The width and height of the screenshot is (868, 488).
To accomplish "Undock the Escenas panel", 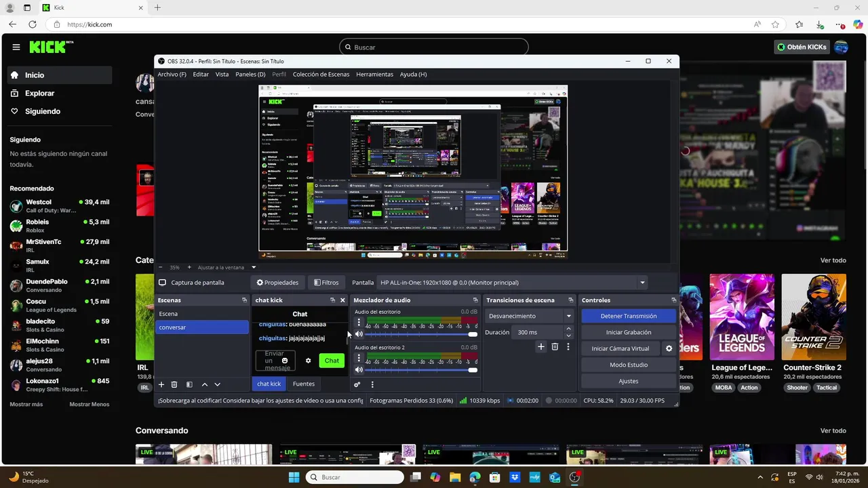I will 244,300.
